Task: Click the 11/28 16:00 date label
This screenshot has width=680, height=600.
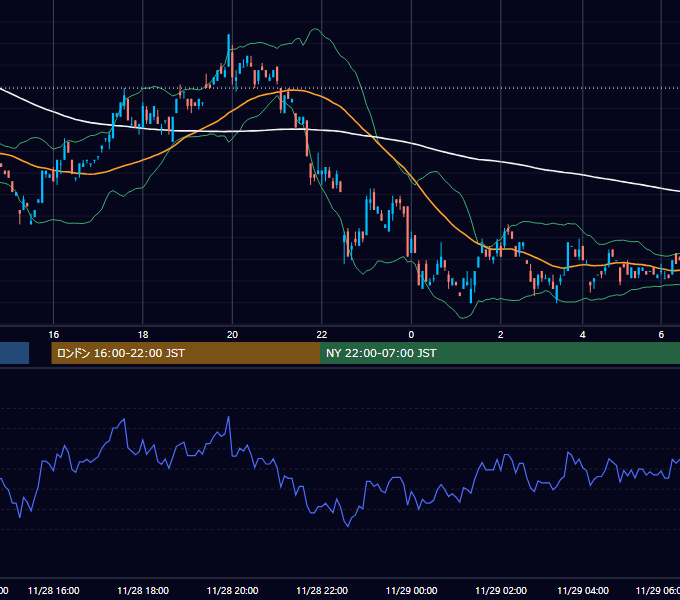Action: click(53, 590)
